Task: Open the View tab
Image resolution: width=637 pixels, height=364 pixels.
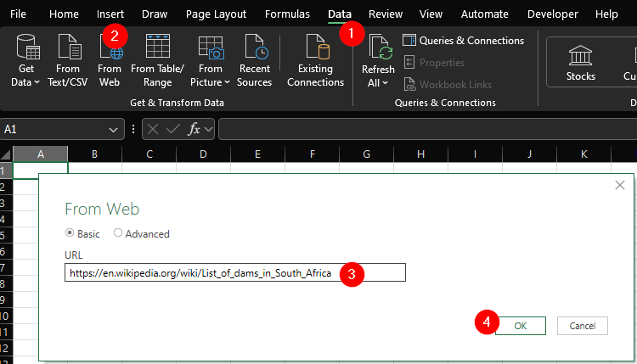Action: [x=431, y=14]
